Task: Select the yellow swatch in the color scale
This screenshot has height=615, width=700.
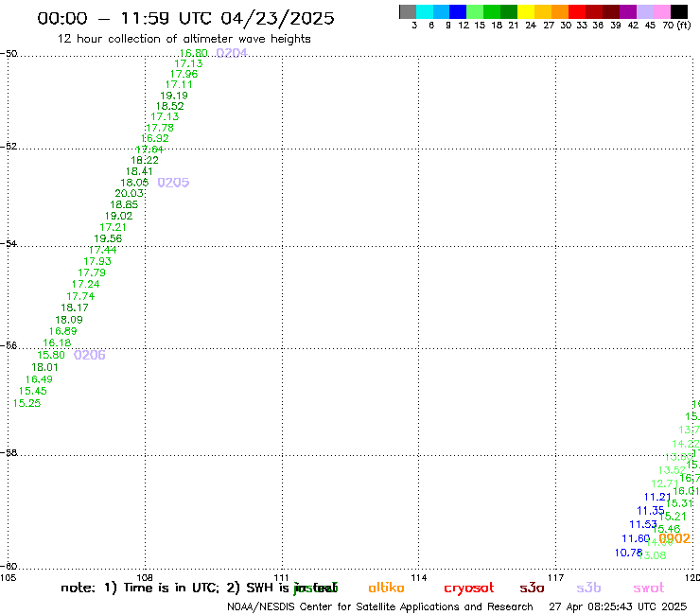Action: (526, 12)
